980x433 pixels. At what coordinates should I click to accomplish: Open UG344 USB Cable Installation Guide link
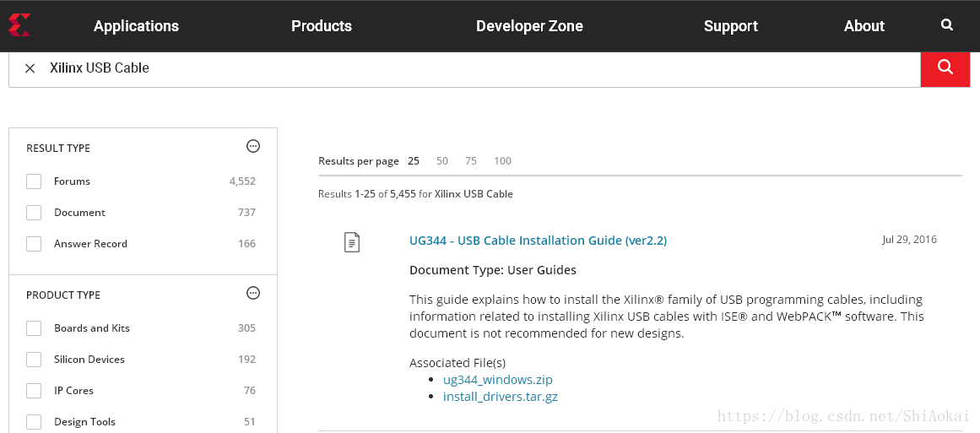[x=539, y=241]
